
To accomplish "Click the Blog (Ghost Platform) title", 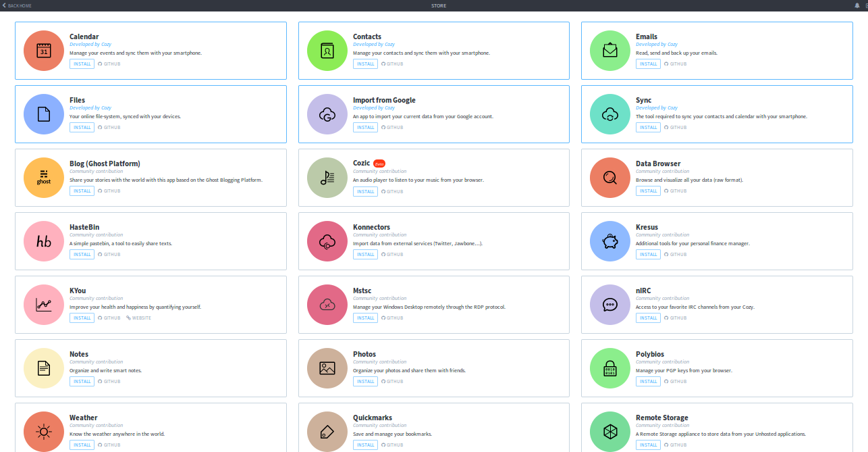I will coord(105,164).
